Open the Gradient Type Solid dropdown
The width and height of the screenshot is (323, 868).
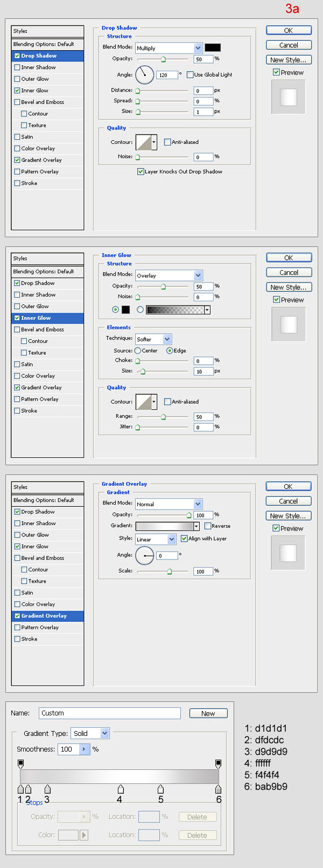pos(90,733)
